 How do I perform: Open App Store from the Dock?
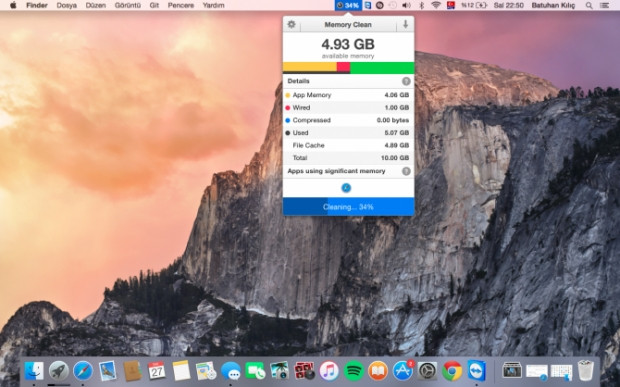point(403,371)
